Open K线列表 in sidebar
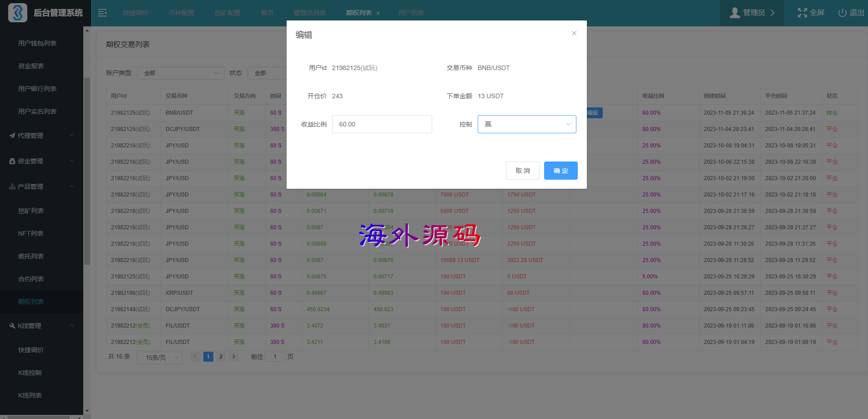The width and height of the screenshot is (868, 419). coord(30,395)
